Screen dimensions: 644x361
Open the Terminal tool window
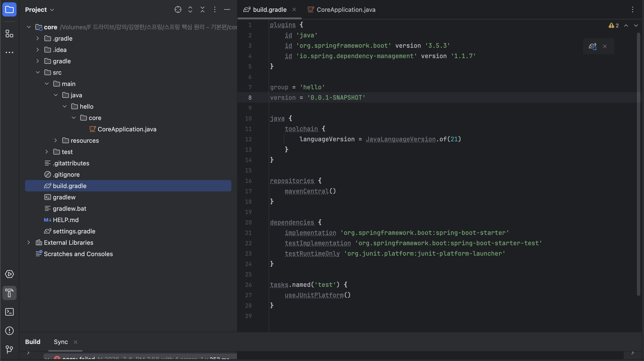coord(9,312)
